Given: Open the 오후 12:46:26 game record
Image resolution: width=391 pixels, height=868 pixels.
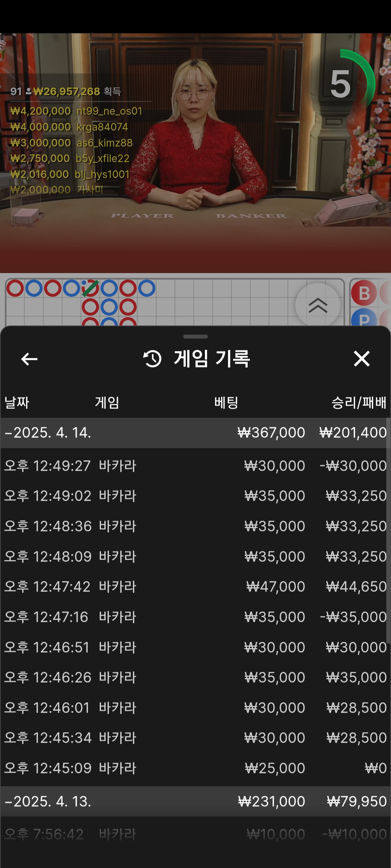Looking at the screenshot, I should tap(195, 677).
